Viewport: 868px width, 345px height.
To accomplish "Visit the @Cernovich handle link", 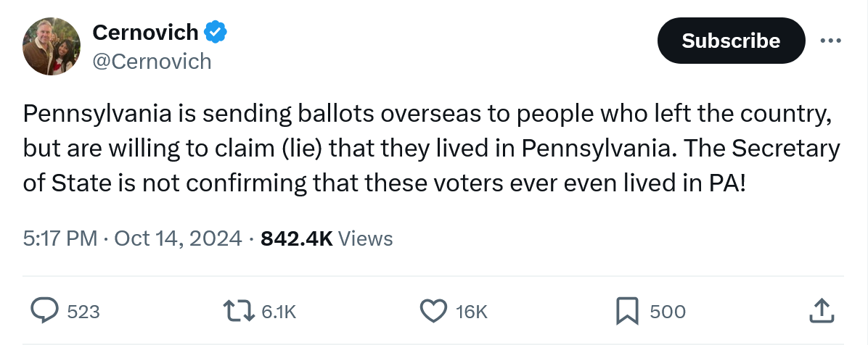I will coord(152,62).
